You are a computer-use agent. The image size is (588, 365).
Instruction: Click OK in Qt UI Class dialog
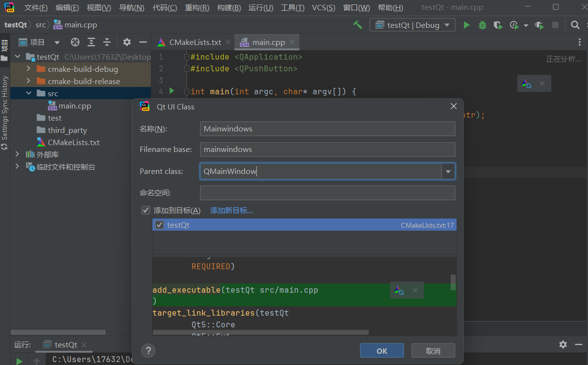pyautogui.click(x=382, y=351)
